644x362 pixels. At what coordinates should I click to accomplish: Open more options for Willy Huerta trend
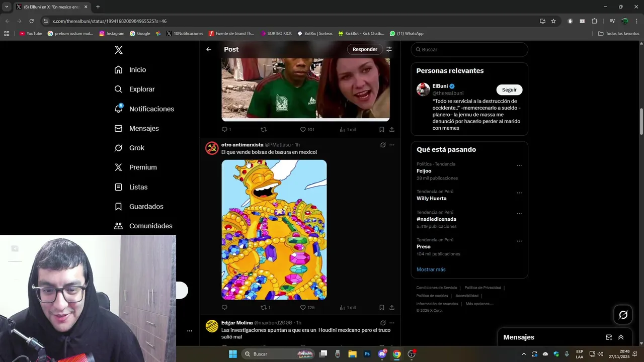tap(519, 193)
